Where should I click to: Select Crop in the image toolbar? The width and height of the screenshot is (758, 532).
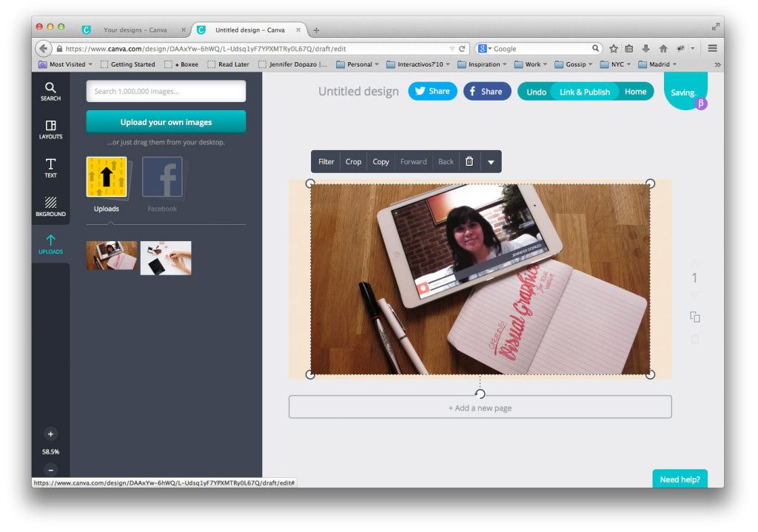(x=354, y=161)
